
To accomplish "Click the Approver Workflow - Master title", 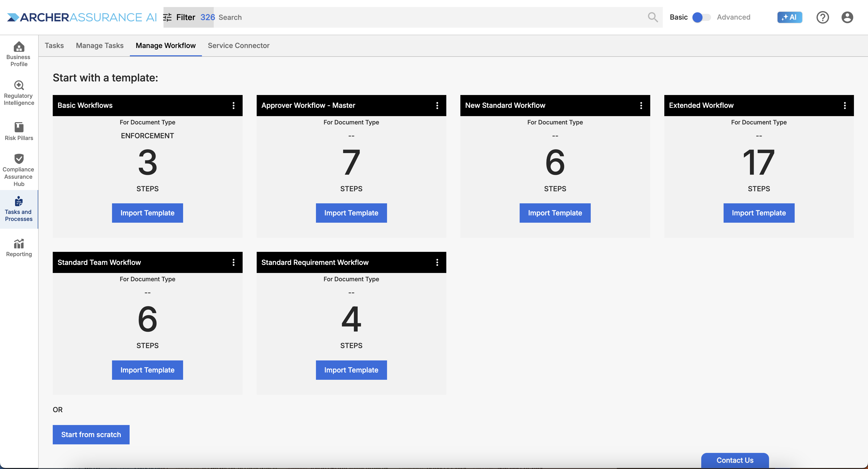I will [308, 105].
